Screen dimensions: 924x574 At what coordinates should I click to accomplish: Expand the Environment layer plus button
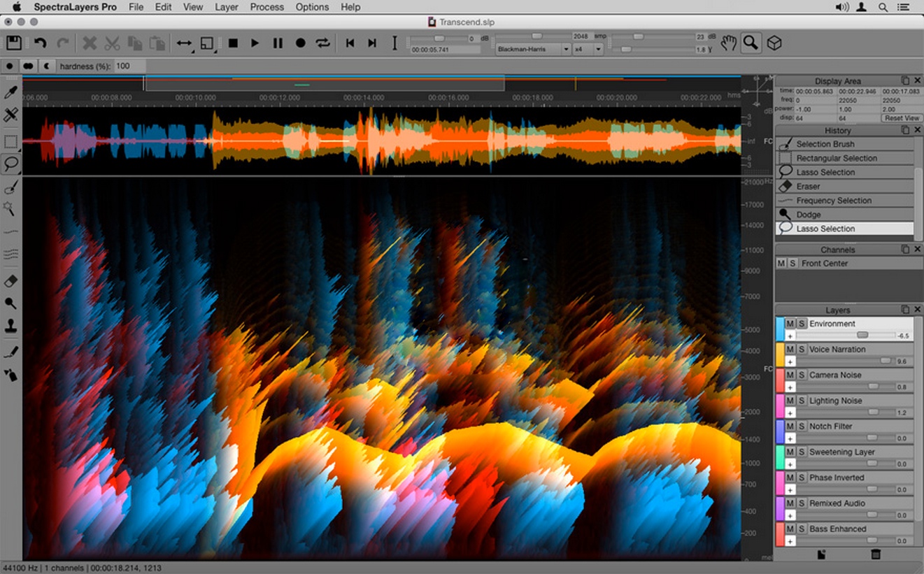(x=790, y=336)
